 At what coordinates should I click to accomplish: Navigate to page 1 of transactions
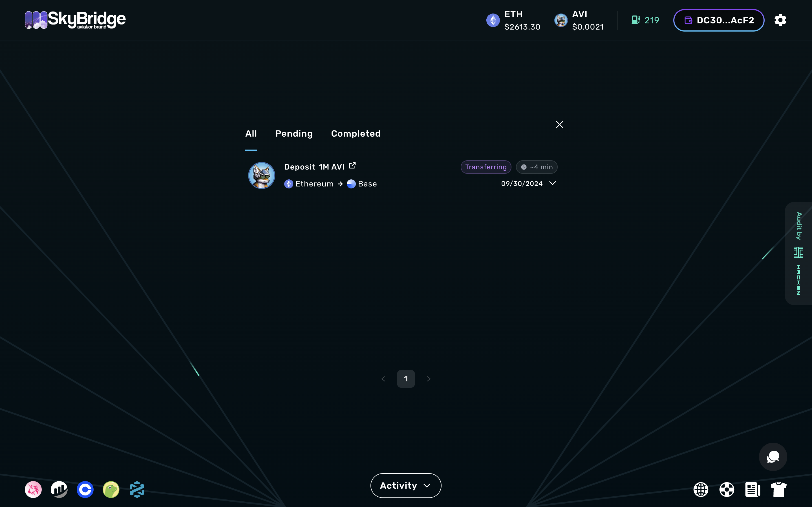pyautogui.click(x=406, y=379)
